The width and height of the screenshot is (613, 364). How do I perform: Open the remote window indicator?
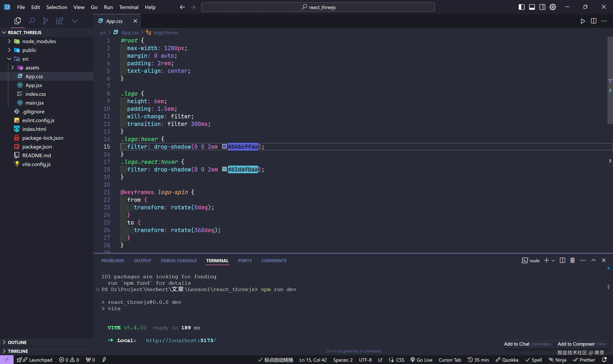[7, 360]
